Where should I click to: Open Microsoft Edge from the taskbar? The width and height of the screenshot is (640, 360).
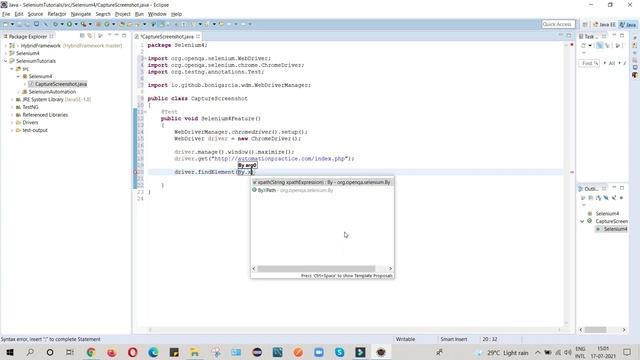[x=153, y=352]
